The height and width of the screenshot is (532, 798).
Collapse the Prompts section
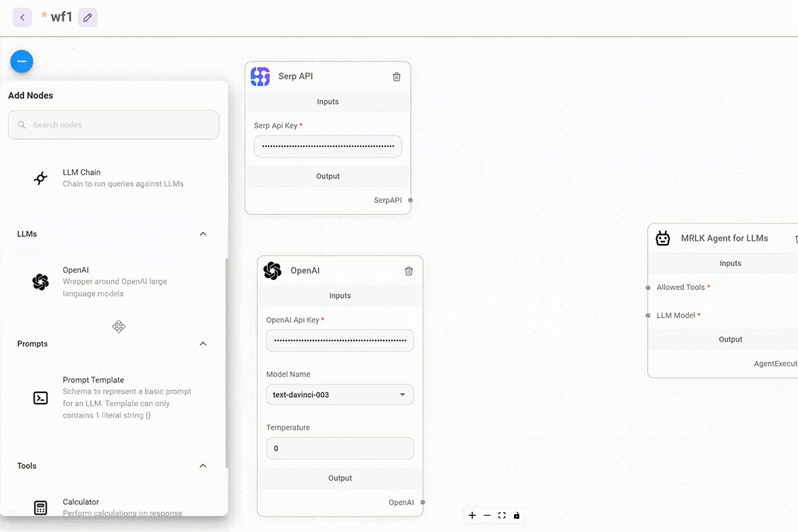click(203, 344)
